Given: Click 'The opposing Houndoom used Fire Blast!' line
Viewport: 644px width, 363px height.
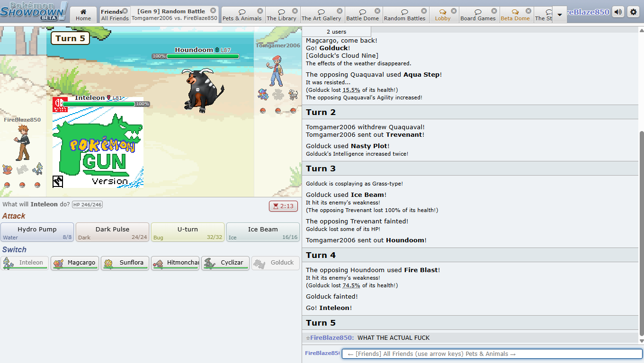Looking at the screenshot, I should (x=373, y=270).
